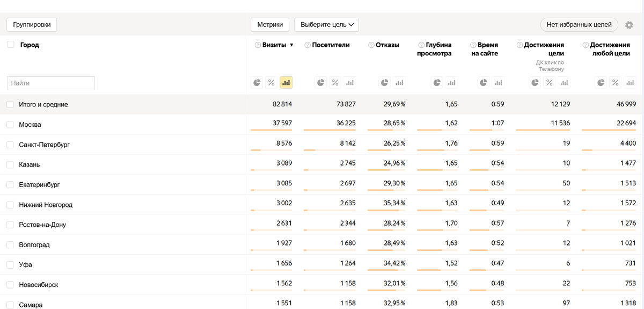Select the Санкт-Петербург row checkbox

[x=10, y=145]
